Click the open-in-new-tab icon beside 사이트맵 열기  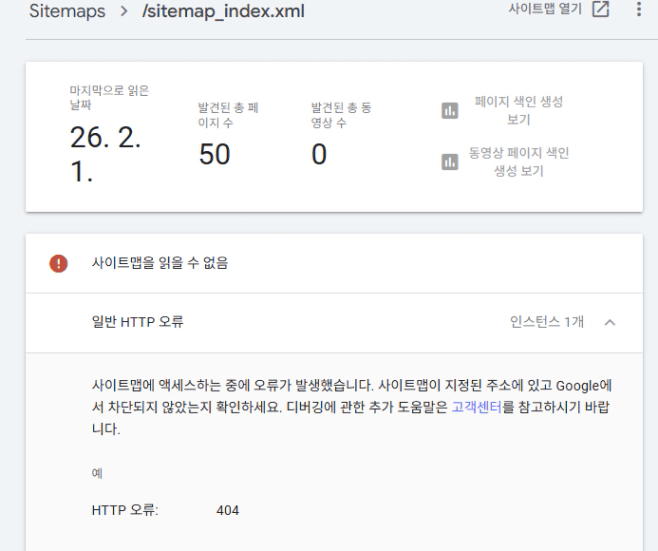600,10
